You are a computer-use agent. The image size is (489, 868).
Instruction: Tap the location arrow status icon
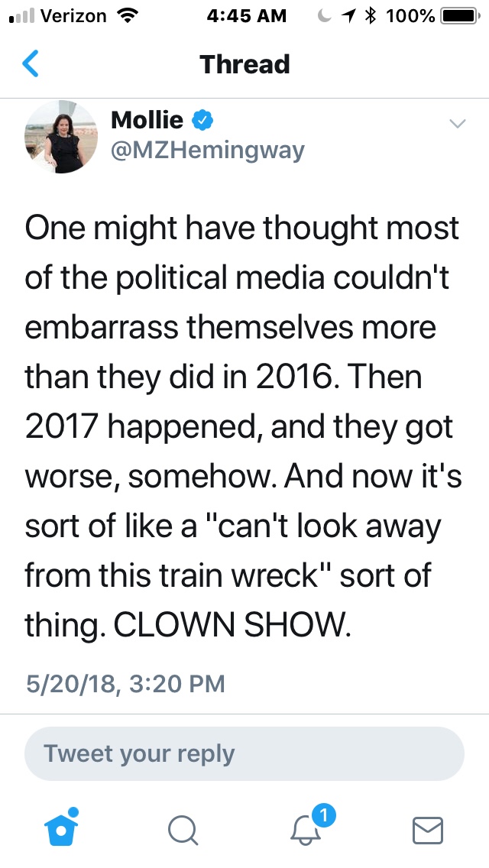350,15
